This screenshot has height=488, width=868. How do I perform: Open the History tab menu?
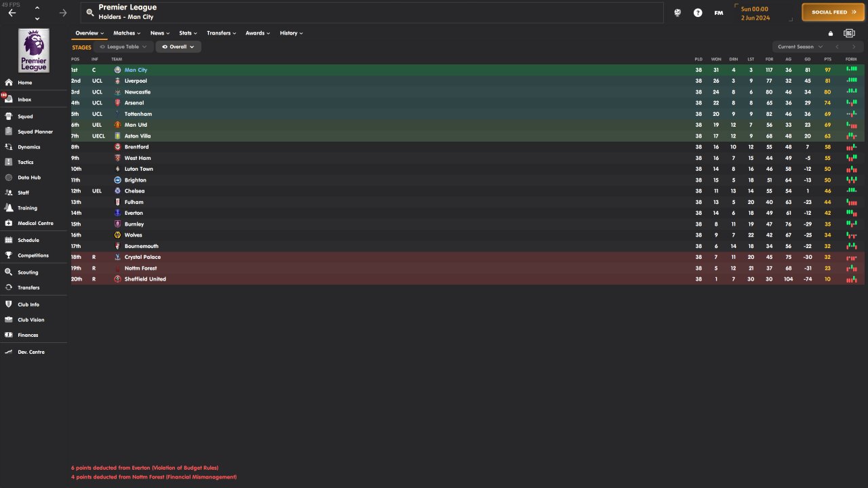tap(292, 33)
